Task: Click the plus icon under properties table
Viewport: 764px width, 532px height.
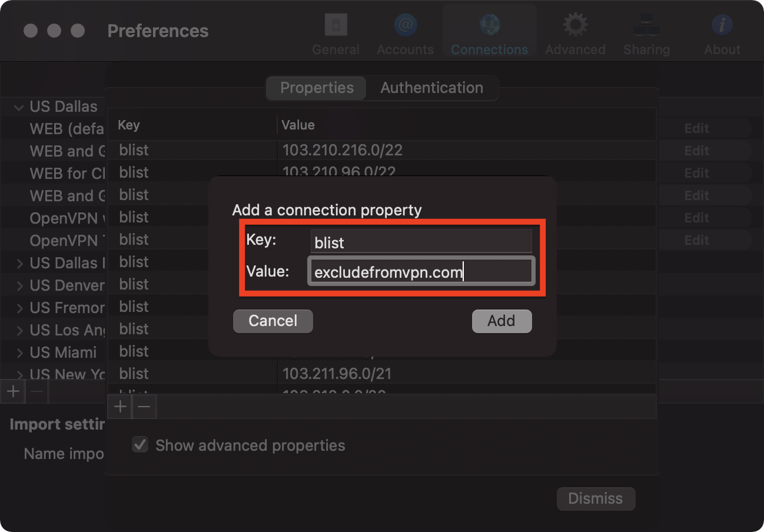Action: (x=120, y=406)
